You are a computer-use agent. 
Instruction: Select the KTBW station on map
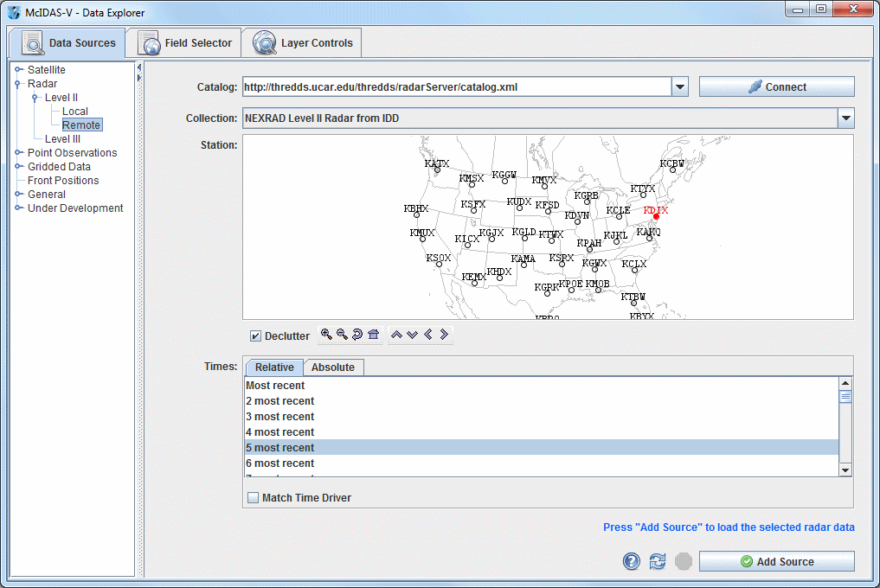(633, 303)
